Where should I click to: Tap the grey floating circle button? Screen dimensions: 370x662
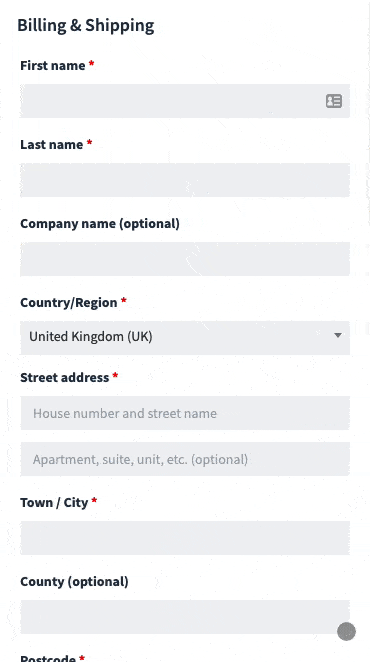coord(346,632)
